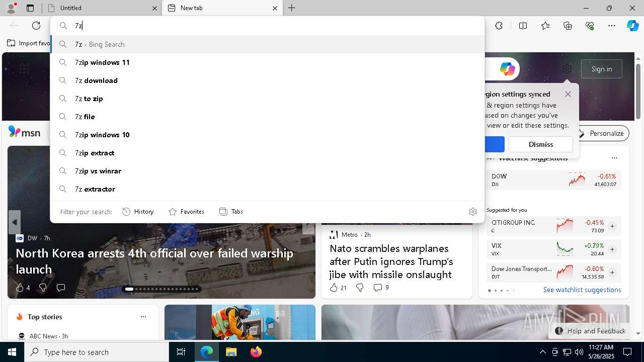Screen dimensions: 644x362
Task: Open Help and Feedback button
Action: coord(590,331)
